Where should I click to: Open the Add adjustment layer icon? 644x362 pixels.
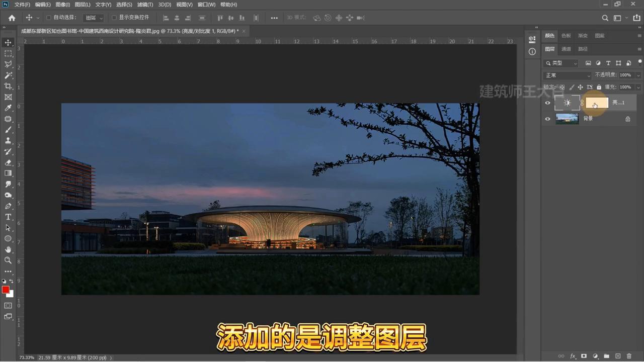[595, 356]
